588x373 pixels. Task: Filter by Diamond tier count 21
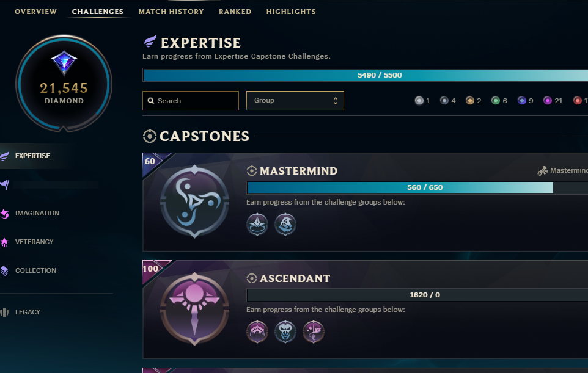(x=553, y=101)
